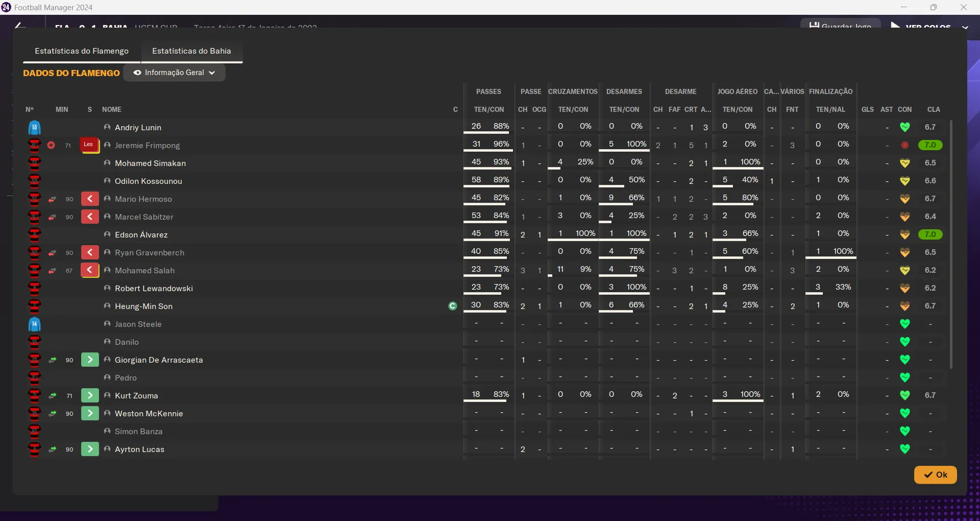Image resolution: width=980 pixels, height=521 pixels.
Task: Click Kurt Zouma's green substituted-on arrow
Action: pos(90,395)
